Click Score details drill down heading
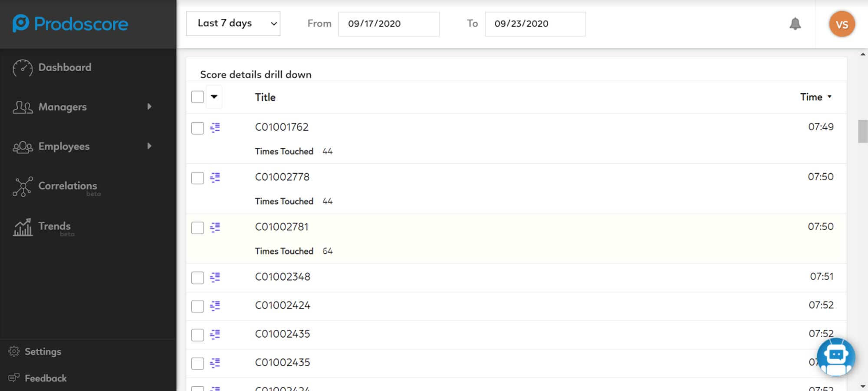 click(x=256, y=74)
